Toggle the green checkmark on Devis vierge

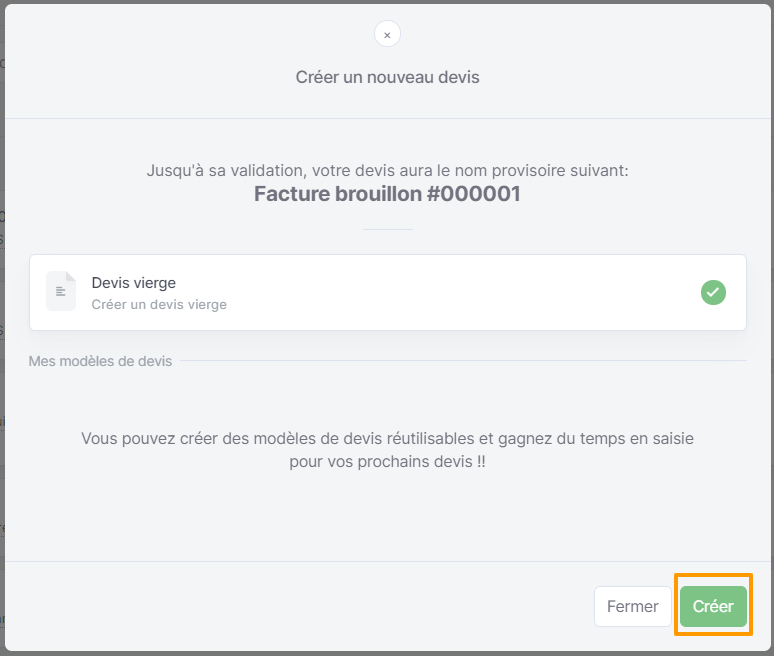coord(713,292)
